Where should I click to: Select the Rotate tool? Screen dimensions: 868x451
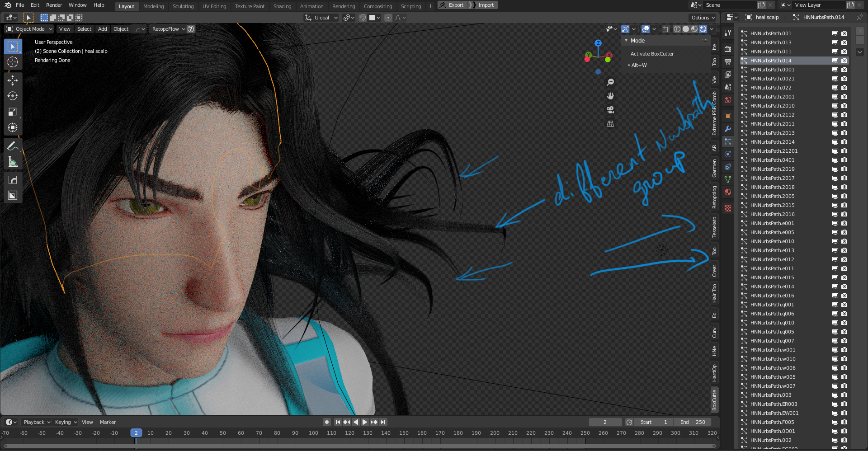tap(13, 96)
